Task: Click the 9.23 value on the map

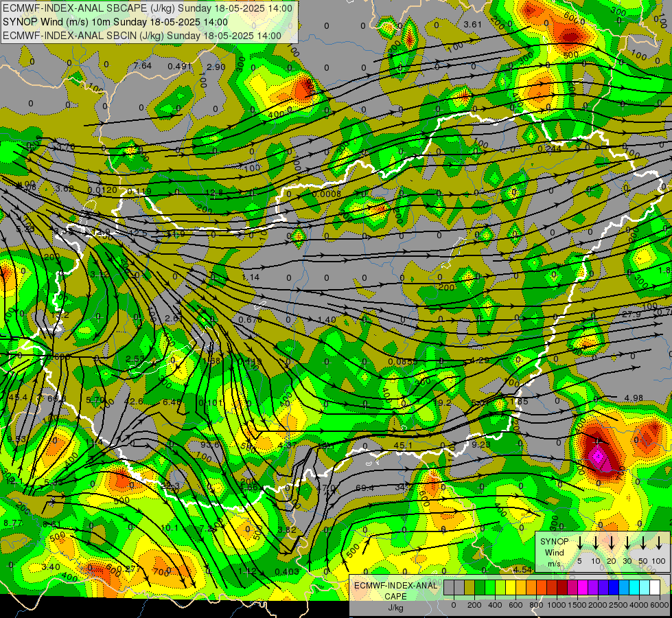Action: point(481,444)
